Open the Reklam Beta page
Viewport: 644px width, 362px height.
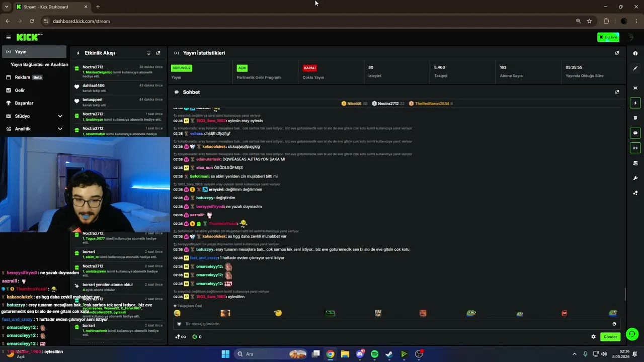pos(34,77)
